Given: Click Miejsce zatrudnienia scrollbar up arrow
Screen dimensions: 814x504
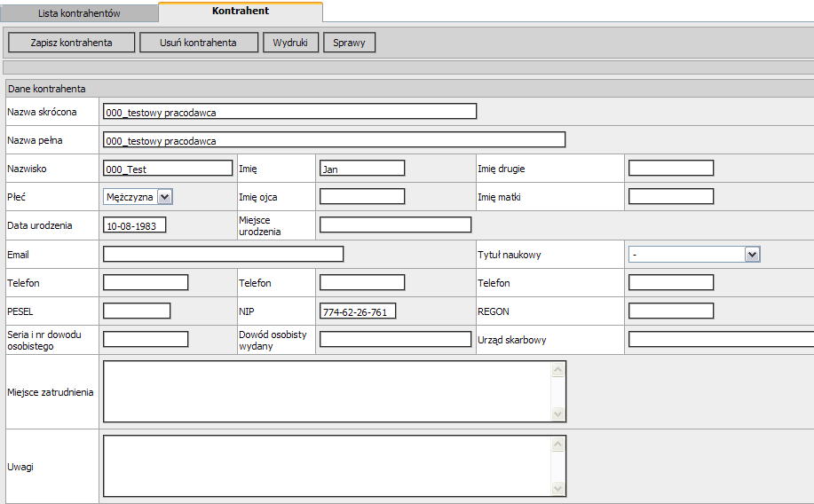Looking at the screenshot, I should [558, 369].
